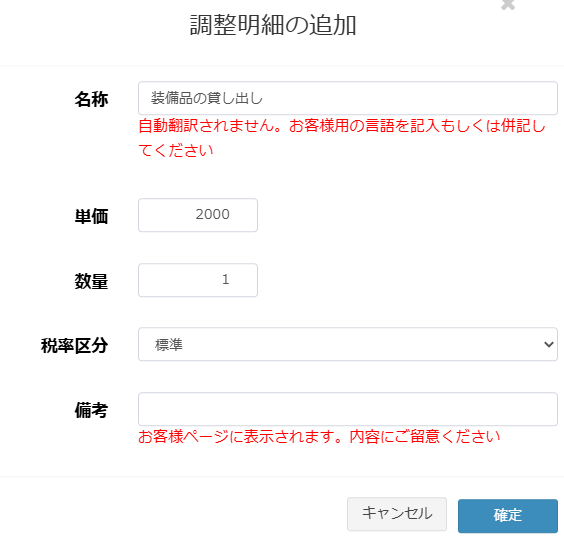The width and height of the screenshot is (564, 544).
Task: Click the dialog title 調整明細の追加
Action: [x=273, y=25]
